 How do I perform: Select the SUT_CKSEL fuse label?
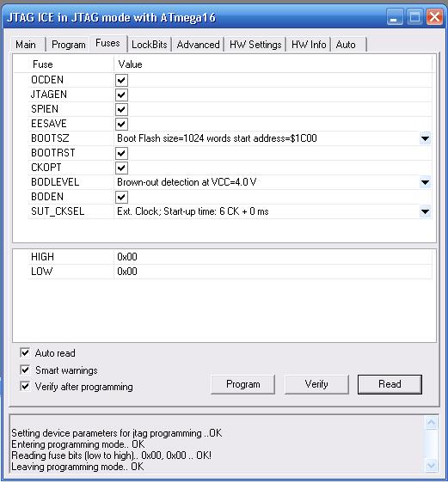[58, 211]
